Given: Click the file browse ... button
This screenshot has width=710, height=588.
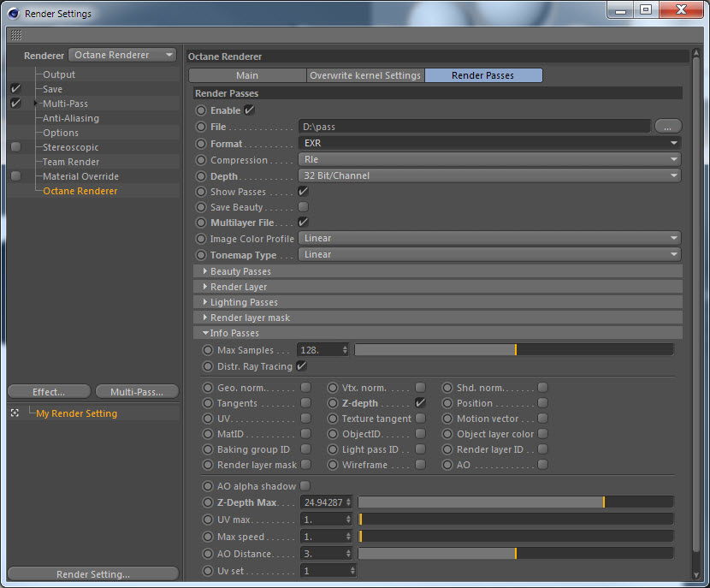Looking at the screenshot, I should click(x=668, y=127).
